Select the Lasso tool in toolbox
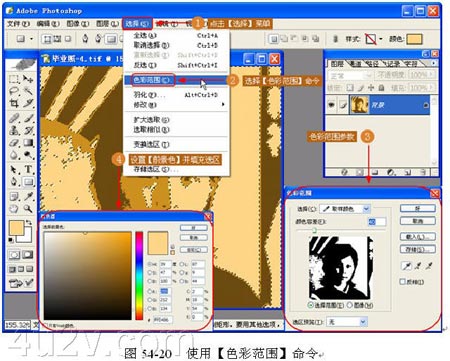The image size is (450, 361). (x=14, y=91)
